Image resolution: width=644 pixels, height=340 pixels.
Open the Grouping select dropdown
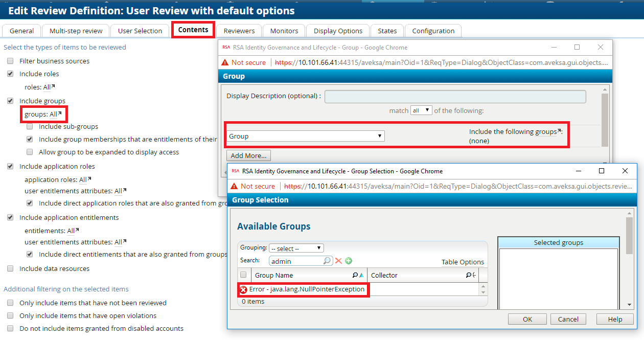[296, 248]
